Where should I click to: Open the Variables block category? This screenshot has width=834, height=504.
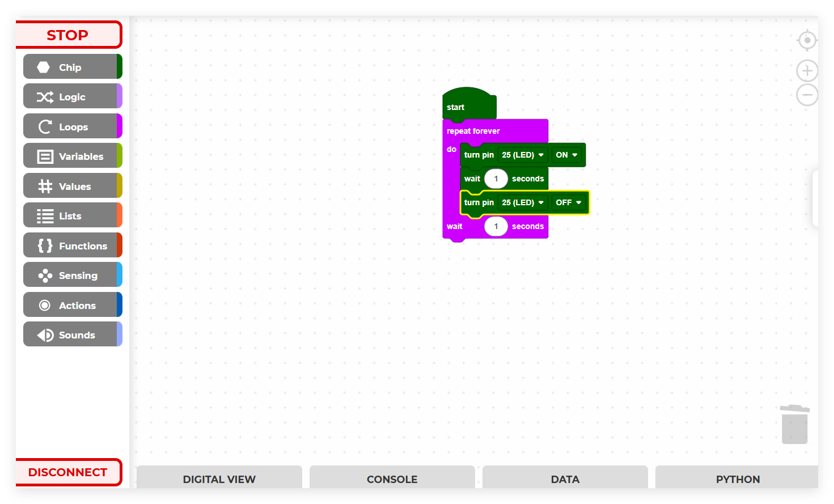pyautogui.click(x=73, y=156)
